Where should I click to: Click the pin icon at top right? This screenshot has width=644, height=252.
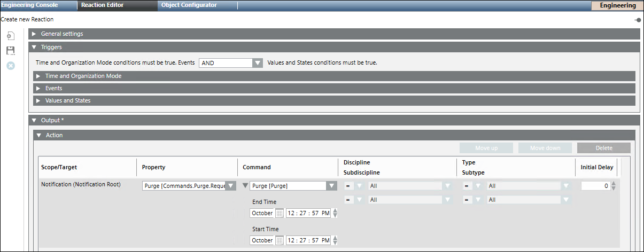pos(638,20)
